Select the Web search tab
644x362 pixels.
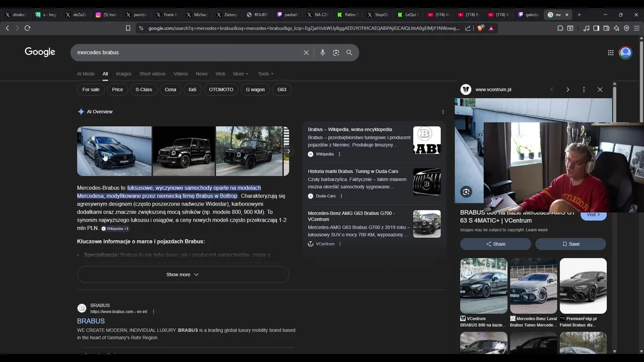pyautogui.click(x=220, y=74)
